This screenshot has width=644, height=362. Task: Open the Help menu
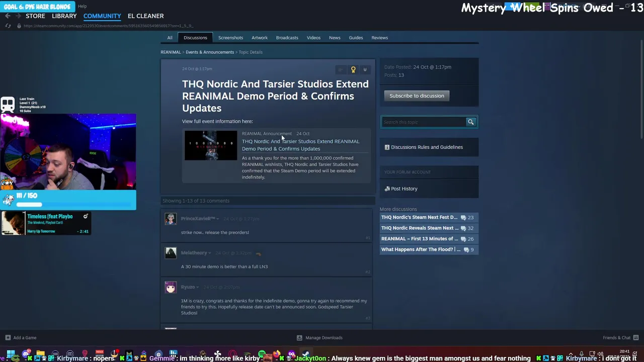pos(82,7)
